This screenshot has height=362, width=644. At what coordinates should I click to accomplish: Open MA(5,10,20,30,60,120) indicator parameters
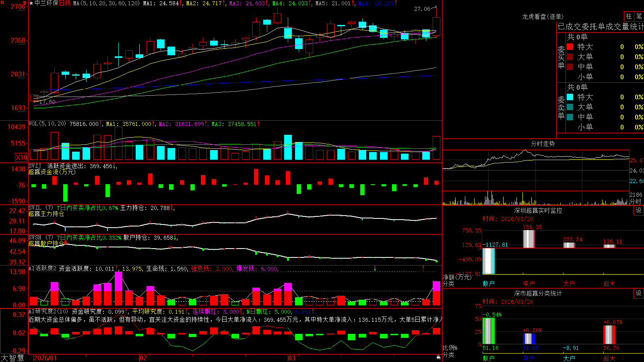106,3
